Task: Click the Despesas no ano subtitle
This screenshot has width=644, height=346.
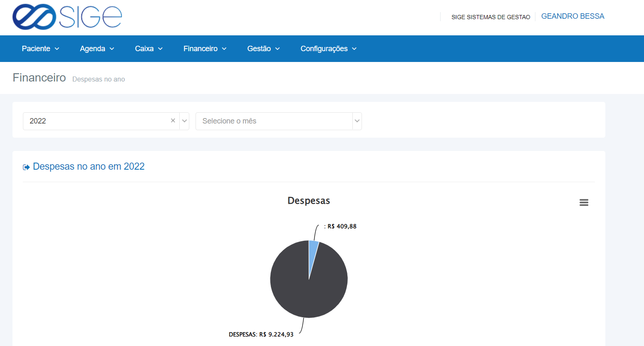Action: [x=99, y=79]
